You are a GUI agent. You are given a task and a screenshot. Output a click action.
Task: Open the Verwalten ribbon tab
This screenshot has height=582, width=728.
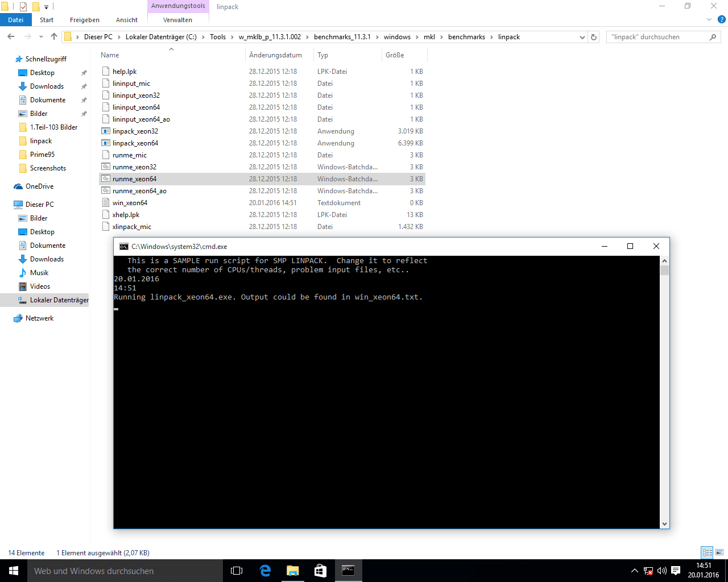point(177,20)
